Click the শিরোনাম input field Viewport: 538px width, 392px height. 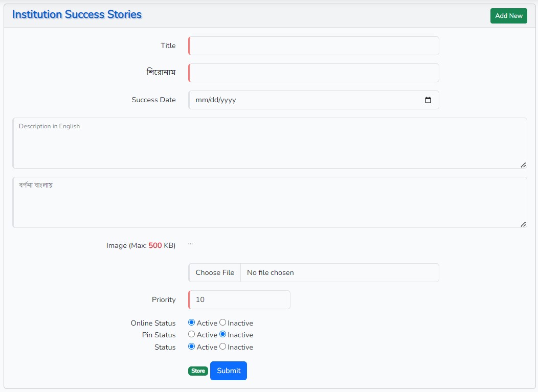point(313,73)
